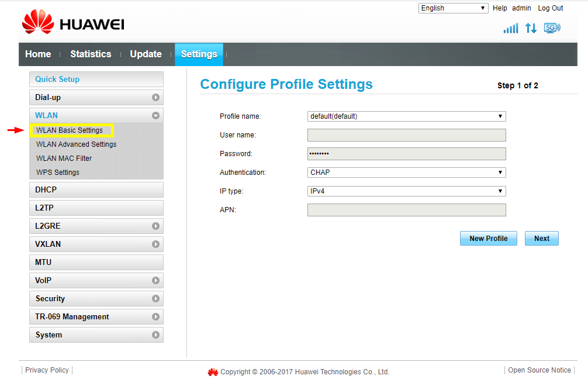The height and width of the screenshot is (386, 588).
Task: Click the signal strength bars icon
Action: 510,28
